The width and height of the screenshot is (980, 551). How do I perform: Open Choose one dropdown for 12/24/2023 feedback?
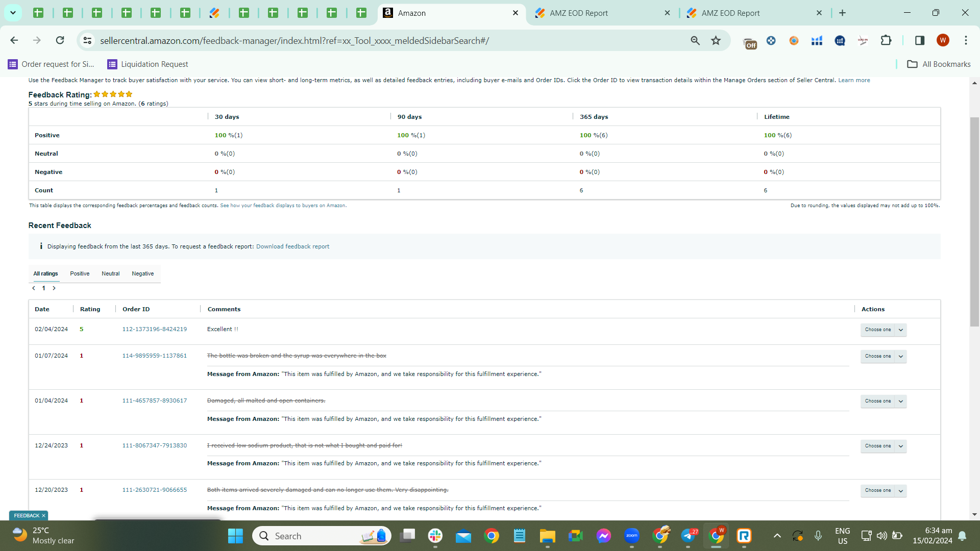(884, 446)
